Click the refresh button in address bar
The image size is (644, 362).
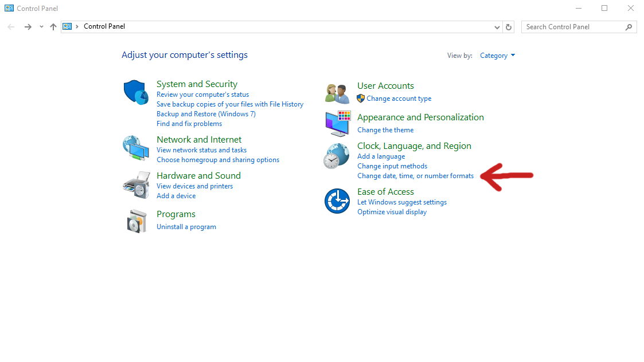[509, 27]
